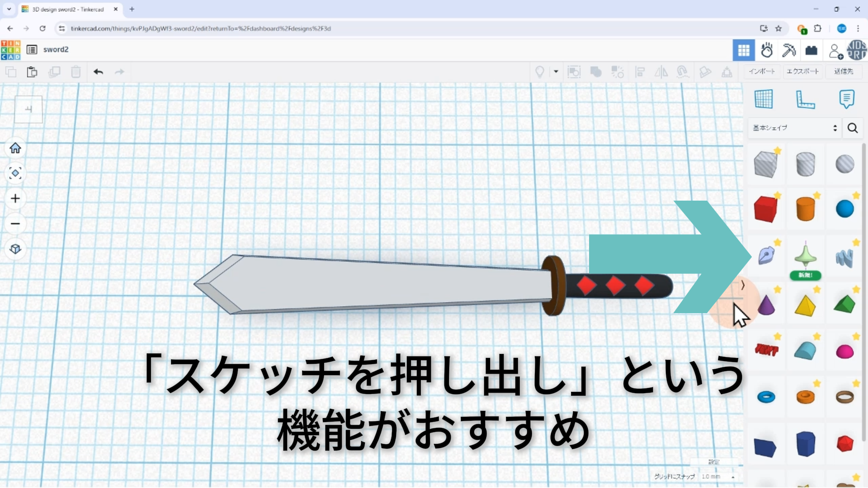Click the エクスポート button
This screenshot has width=868, height=488.
802,71
